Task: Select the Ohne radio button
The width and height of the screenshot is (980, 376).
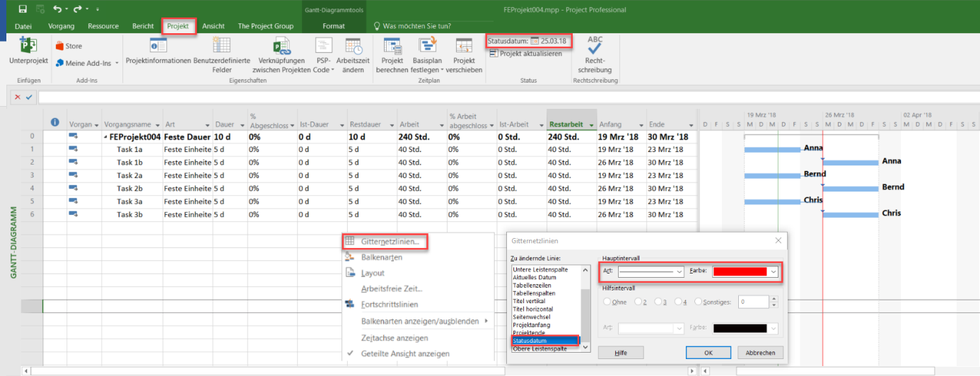Action: click(607, 302)
